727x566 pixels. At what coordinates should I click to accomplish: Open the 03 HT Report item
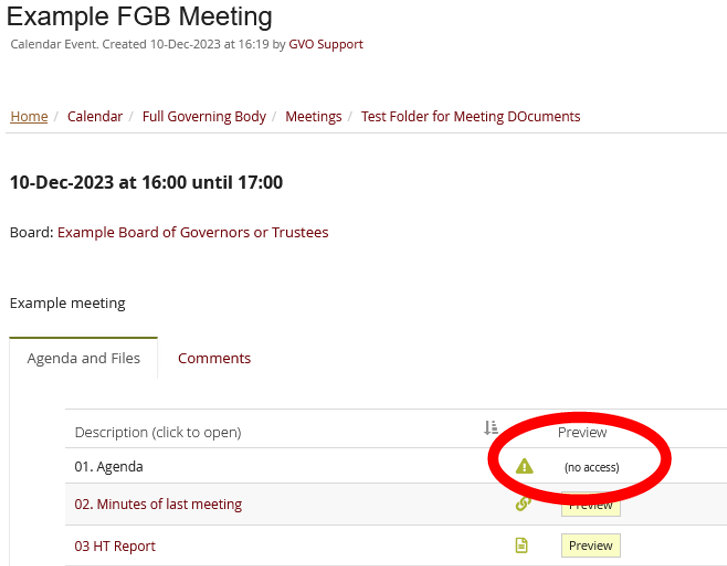point(115,546)
